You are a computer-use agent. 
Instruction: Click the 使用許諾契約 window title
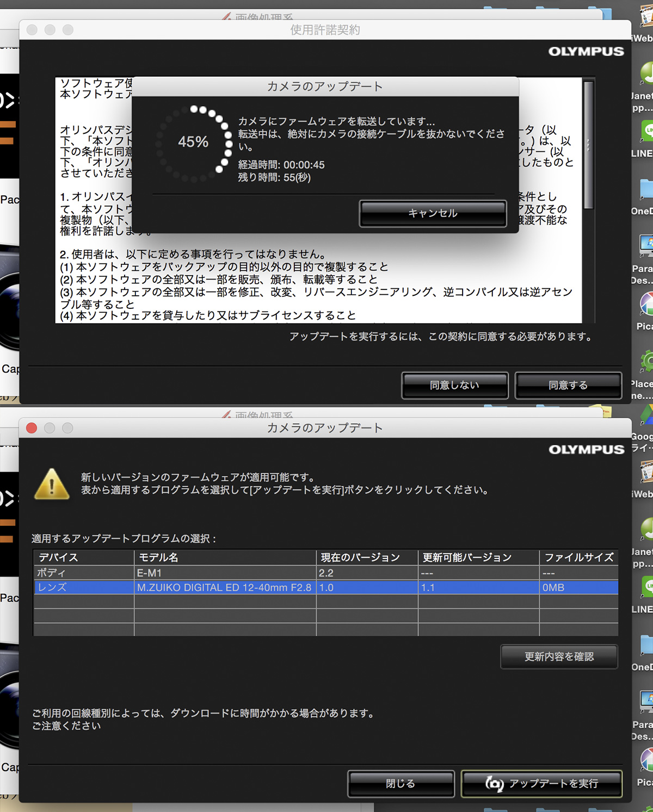(325, 30)
